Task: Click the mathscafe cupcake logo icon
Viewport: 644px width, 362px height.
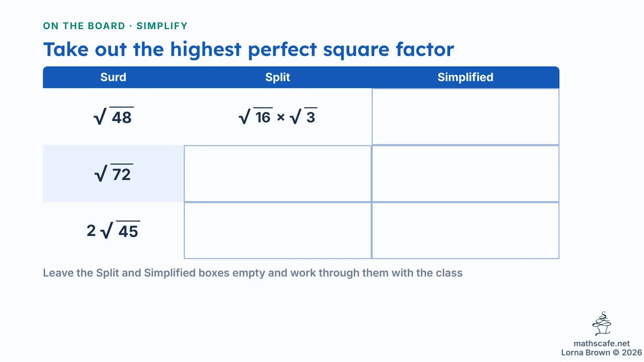Action: [x=602, y=324]
